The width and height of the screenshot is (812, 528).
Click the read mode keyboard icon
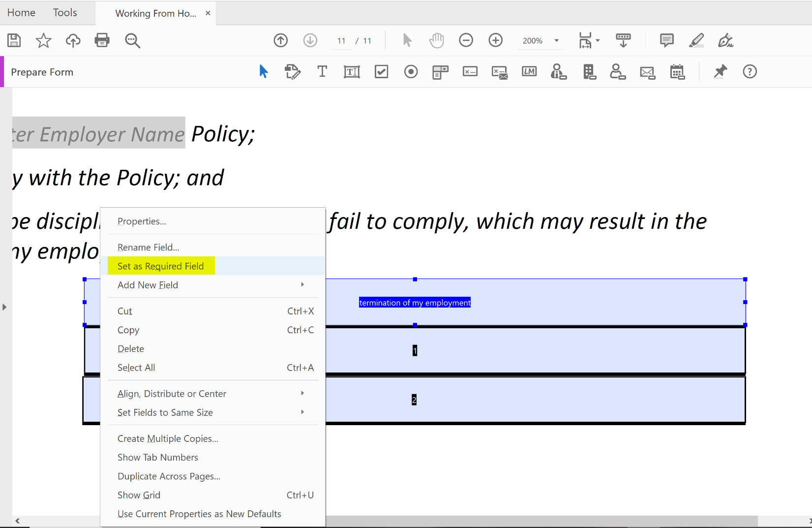(x=623, y=40)
